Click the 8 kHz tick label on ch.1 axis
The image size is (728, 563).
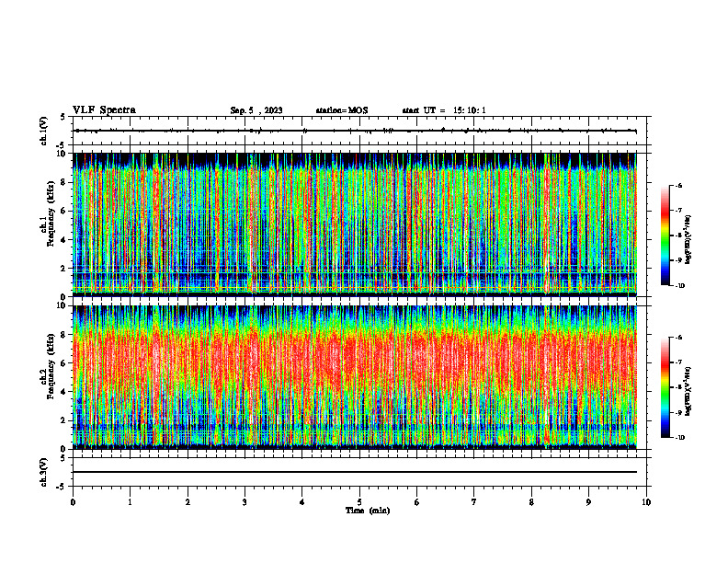coord(64,182)
